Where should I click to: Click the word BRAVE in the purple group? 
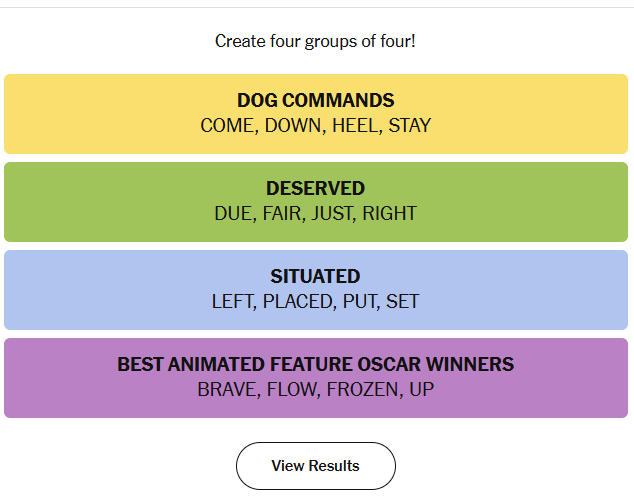coord(227,390)
